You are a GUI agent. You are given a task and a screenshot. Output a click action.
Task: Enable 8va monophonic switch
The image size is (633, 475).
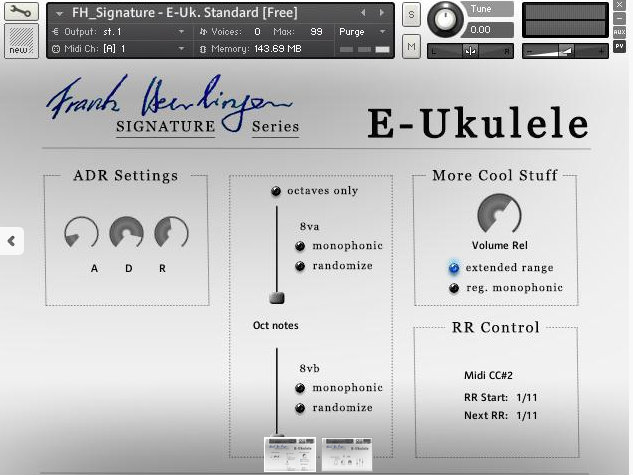(x=300, y=246)
